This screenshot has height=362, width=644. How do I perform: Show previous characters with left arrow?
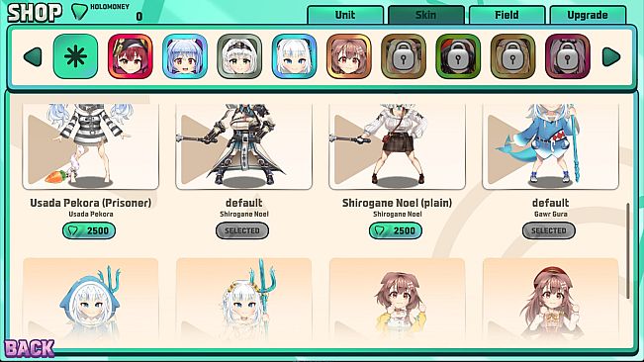point(33,56)
